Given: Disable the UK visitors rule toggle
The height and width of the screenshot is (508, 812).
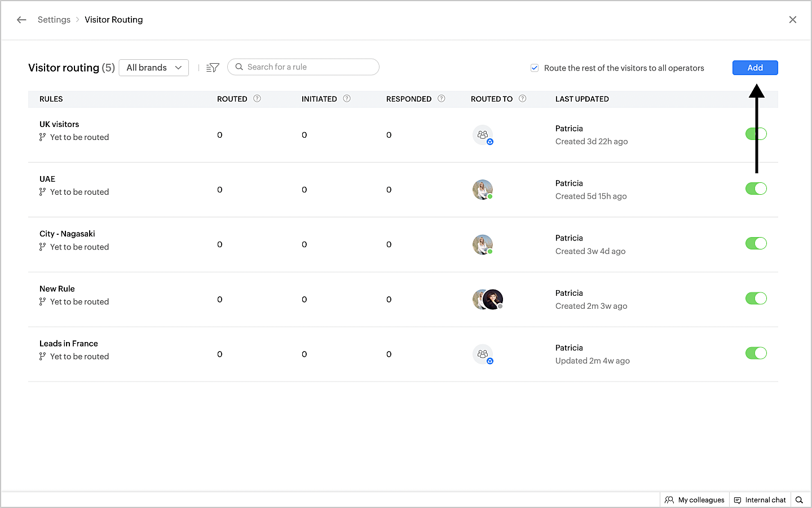Looking at the screenshot, I should click(x=756, y=134).
